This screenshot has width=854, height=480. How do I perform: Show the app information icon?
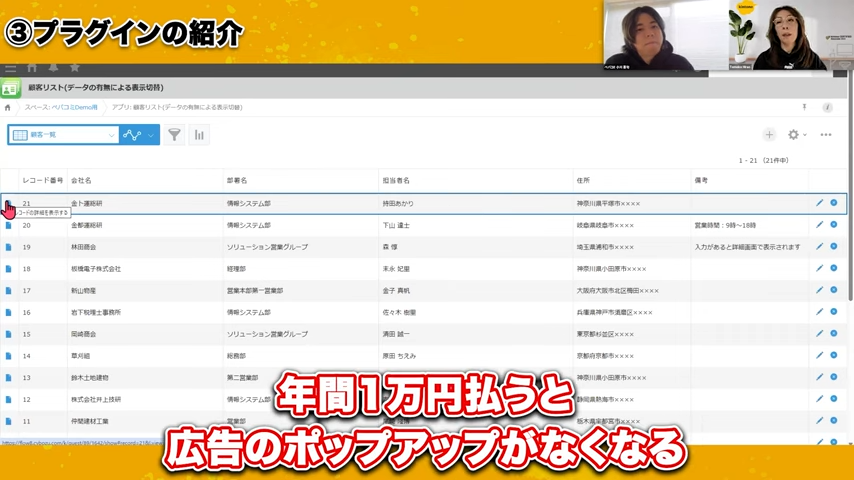pos(827,107)
